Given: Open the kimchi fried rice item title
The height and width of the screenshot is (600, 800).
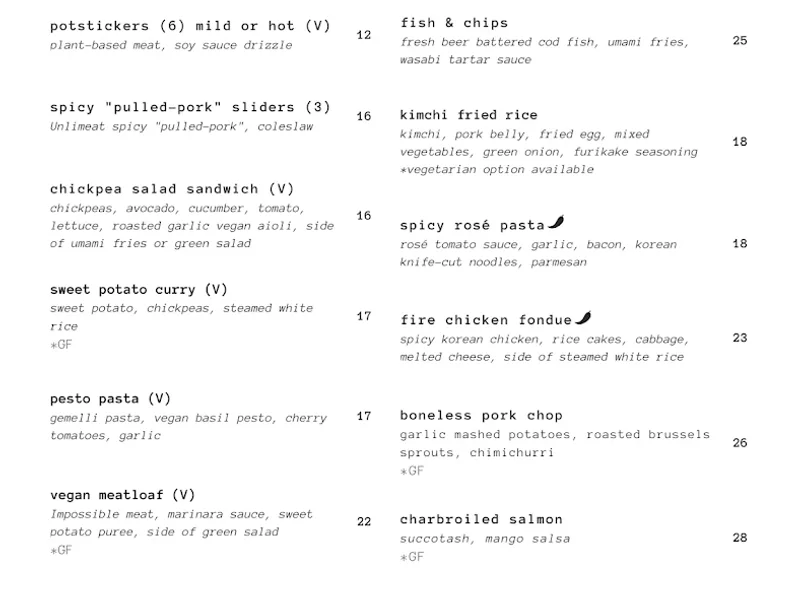Looking at the screenshot, I should 469,115.
